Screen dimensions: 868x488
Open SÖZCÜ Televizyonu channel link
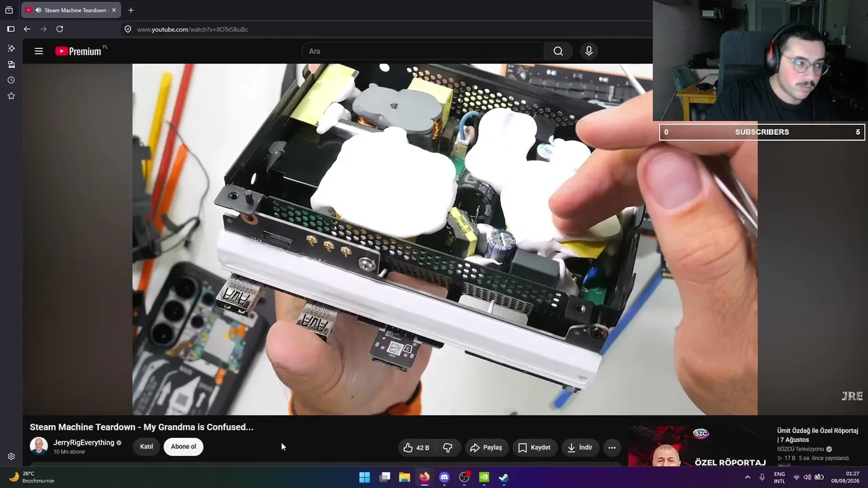(800, 449)
